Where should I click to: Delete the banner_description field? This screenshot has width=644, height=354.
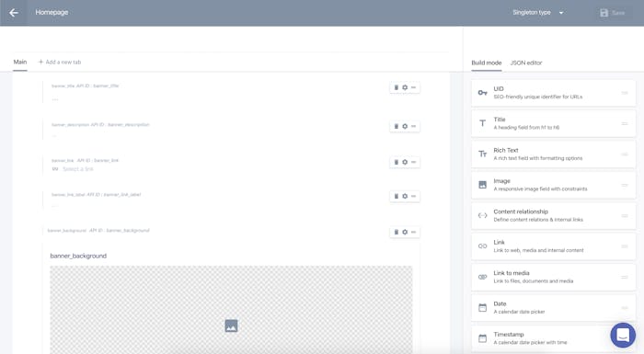coord(397,126)
